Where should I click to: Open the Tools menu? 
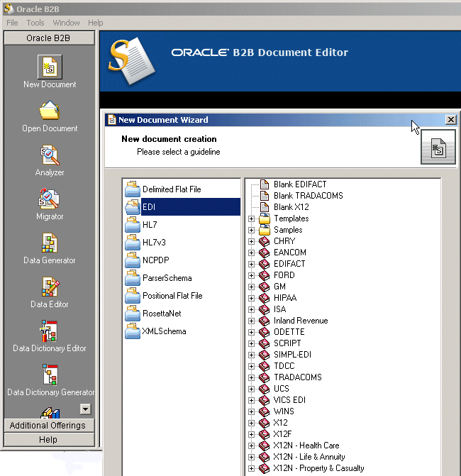coord(35,23)
